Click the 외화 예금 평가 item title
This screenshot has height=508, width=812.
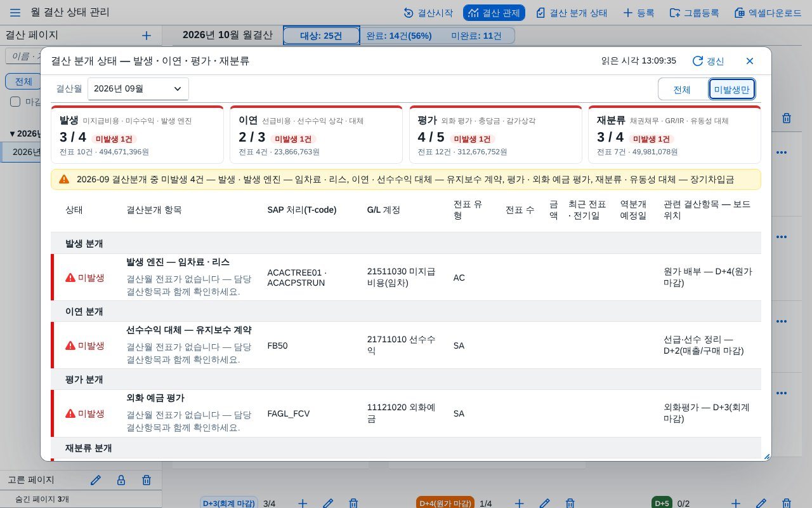[x=155, y=398]
